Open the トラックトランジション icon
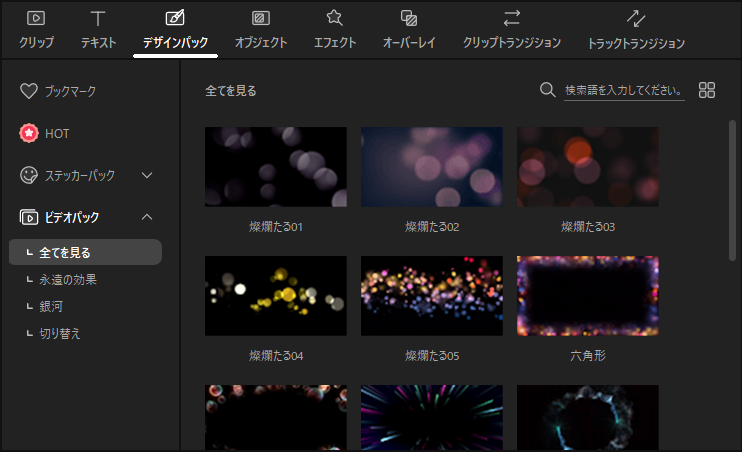Screen dimensions: 742x452 point(635,18)
